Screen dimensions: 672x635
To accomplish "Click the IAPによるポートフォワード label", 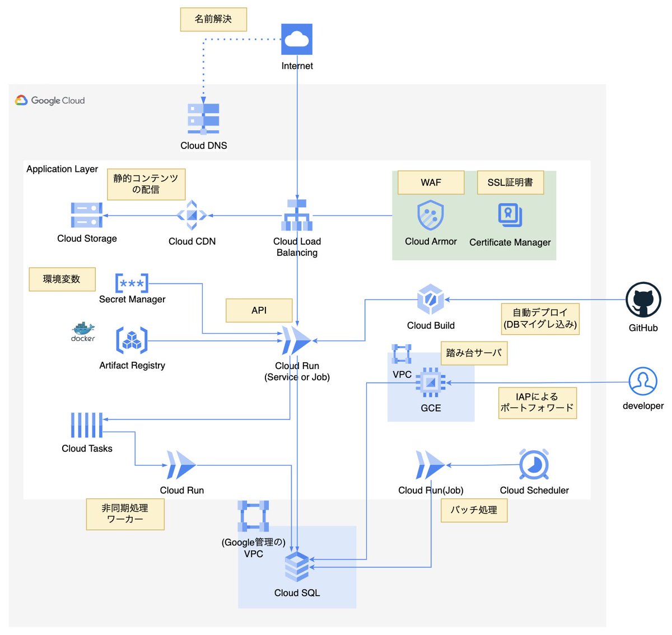I will pyautogui.click(x=538, y=403).
